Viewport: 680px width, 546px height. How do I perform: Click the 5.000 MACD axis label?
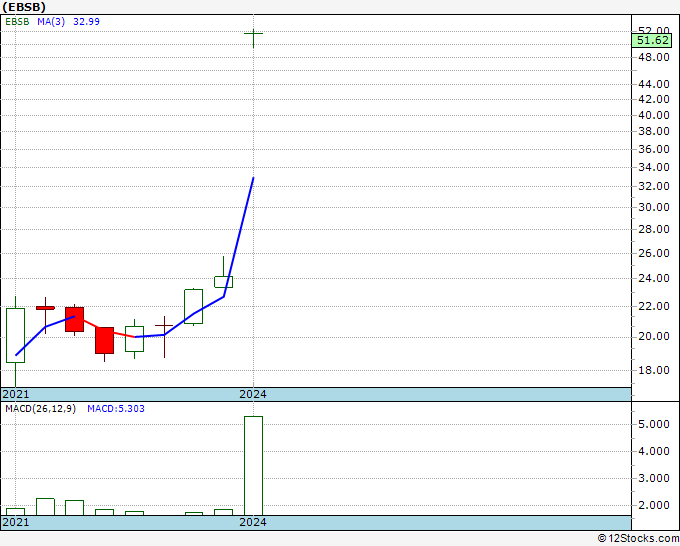point(654,425)
